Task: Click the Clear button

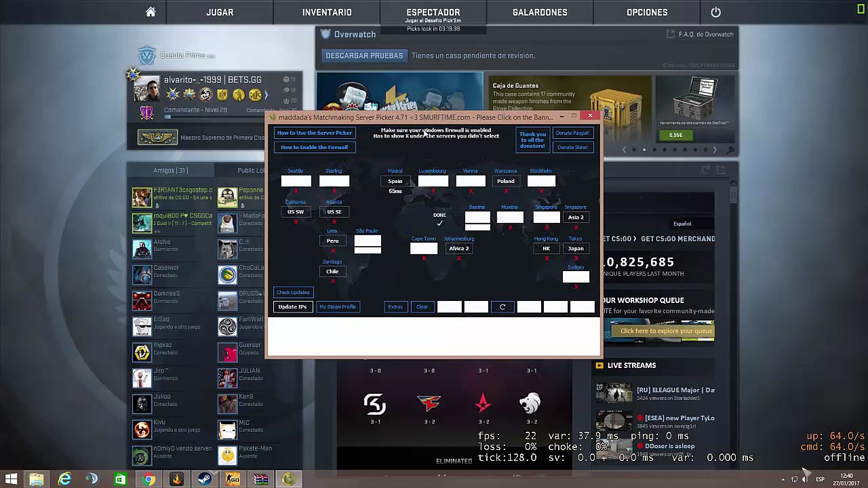Action: click(x=422, y=307)
